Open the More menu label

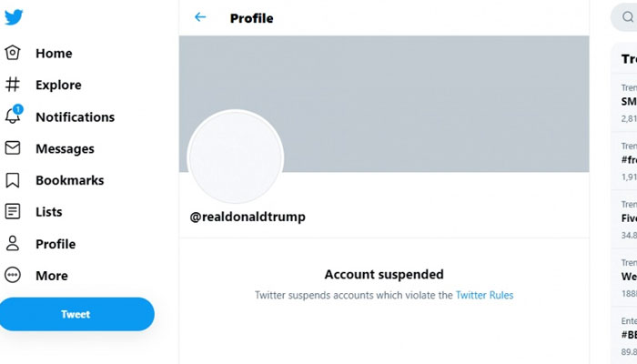pos(52,276)
